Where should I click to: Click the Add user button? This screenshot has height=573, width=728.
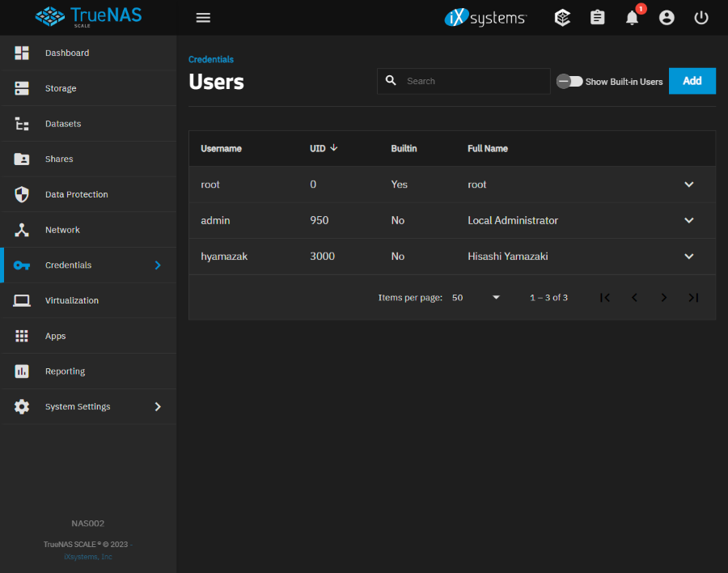(692, 81)
